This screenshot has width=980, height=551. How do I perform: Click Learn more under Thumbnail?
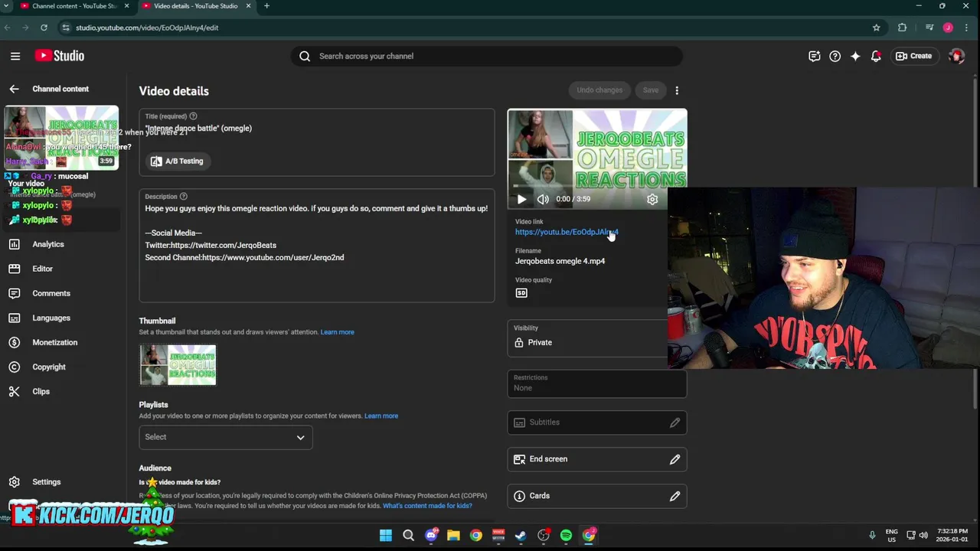coord(337,332)
